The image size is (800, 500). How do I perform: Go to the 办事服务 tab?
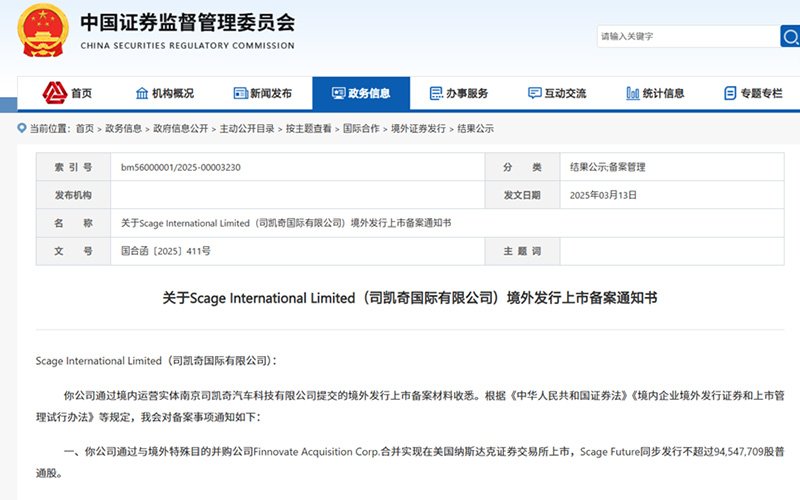pyautogui.click(x=459, y=93)
